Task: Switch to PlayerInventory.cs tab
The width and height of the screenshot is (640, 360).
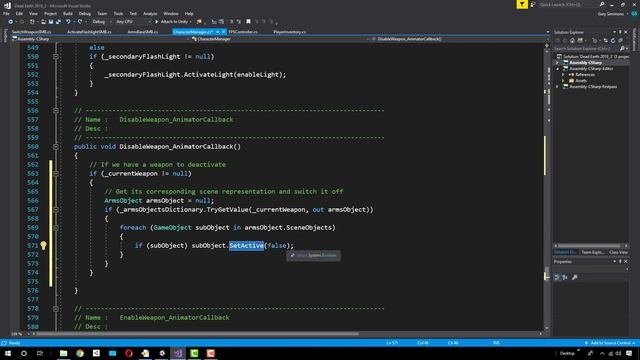Action: (289, 32)
